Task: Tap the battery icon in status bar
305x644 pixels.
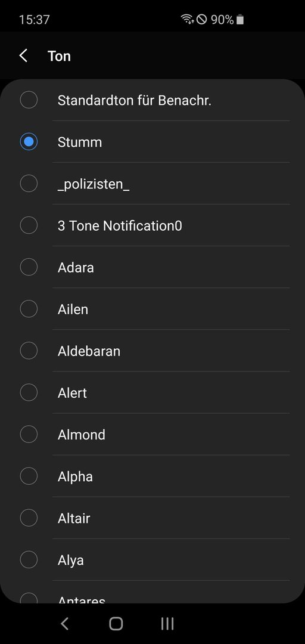Action: tap(241, 19)
